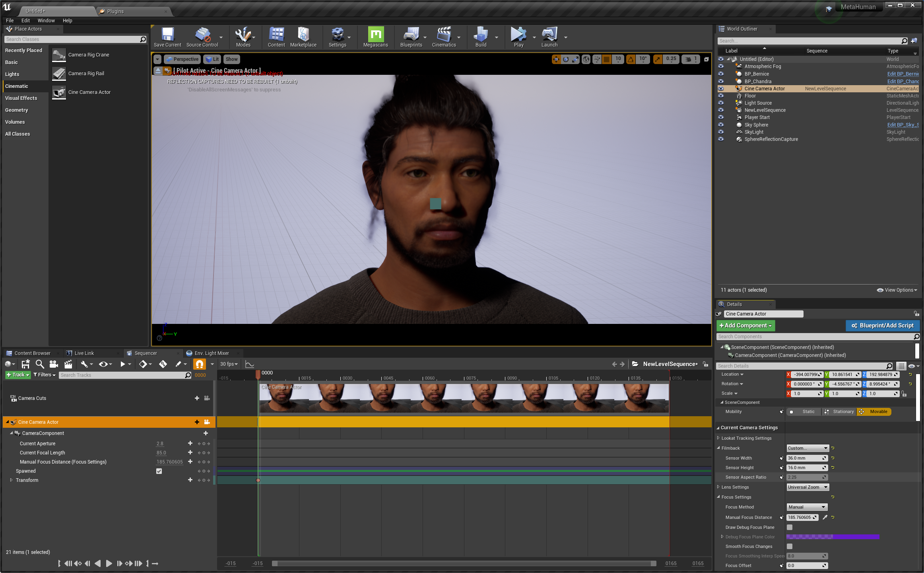Expand the Transform track in Sequencer
The width and height of the screenshot is (924, 573).
[x=11, y=480]
